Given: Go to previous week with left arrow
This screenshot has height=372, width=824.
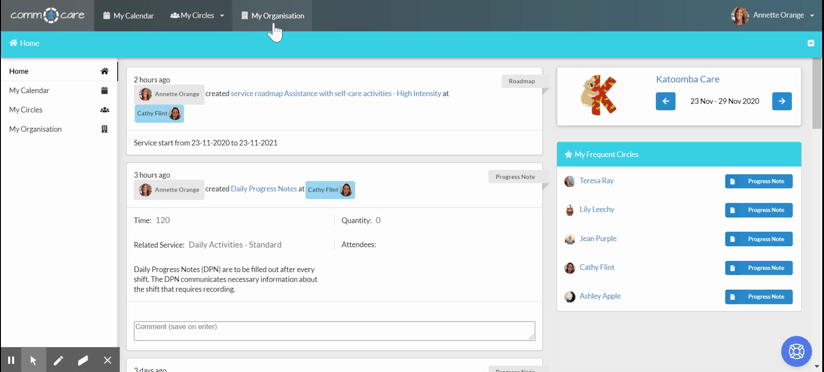Looking at the screenshot, I should (665, 101).
